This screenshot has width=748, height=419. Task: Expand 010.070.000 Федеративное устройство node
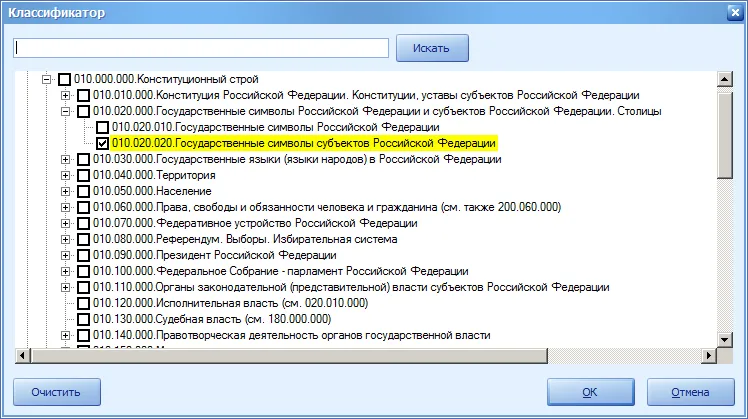66,223
